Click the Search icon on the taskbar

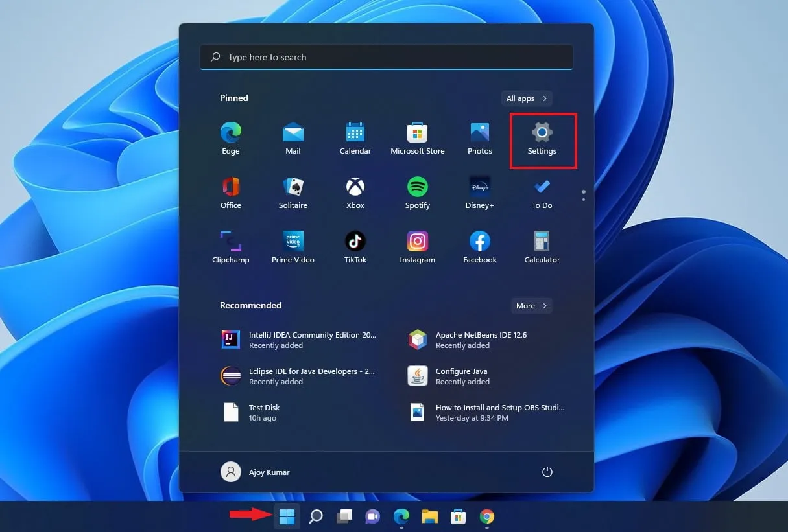[x=315, y=516]
